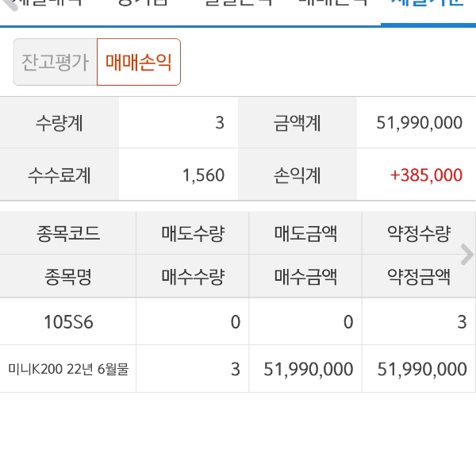Tap the 매수금액 column header
This screenshot has width=476, height=476.
pyautogui.click(x=305, y=277)
